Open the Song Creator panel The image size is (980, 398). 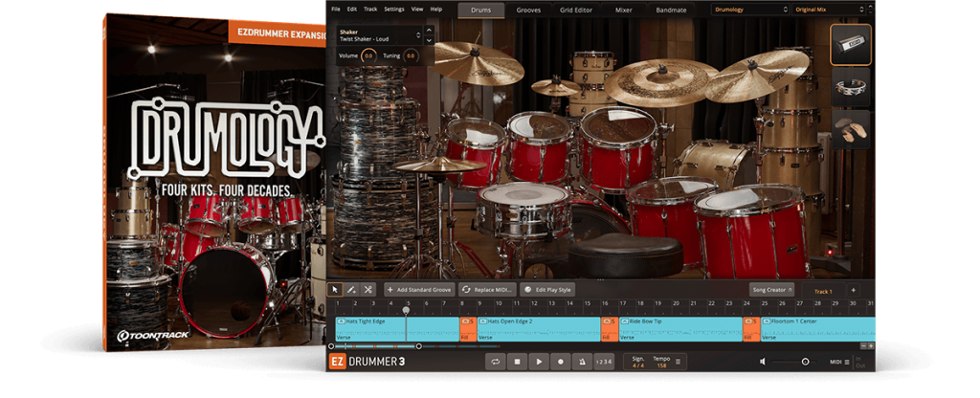771,290
